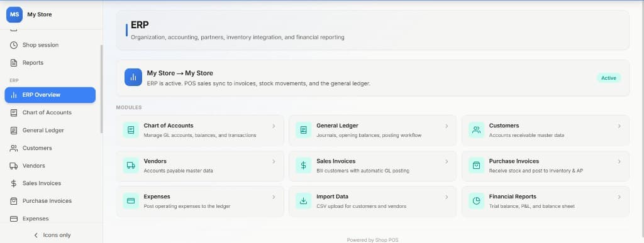
Task: Click sidebar Purchase Invoices bag icon
Action: pyautogui.click(x=14, y=201)
